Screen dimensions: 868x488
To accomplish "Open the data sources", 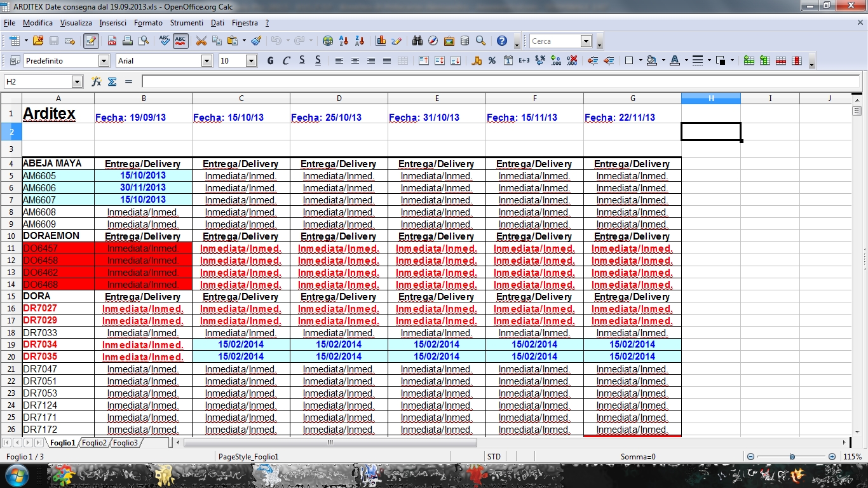I will click(x=465, y=41).
